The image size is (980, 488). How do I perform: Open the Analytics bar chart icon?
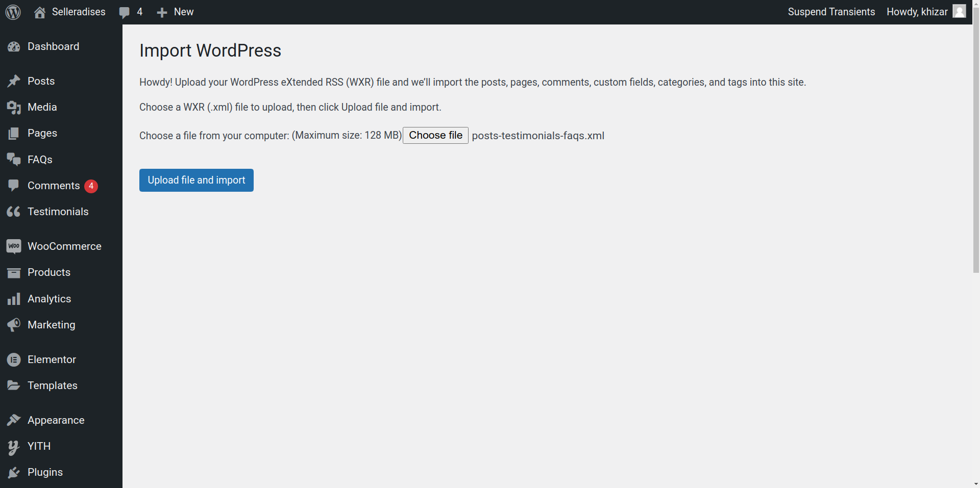coord(14,299)
